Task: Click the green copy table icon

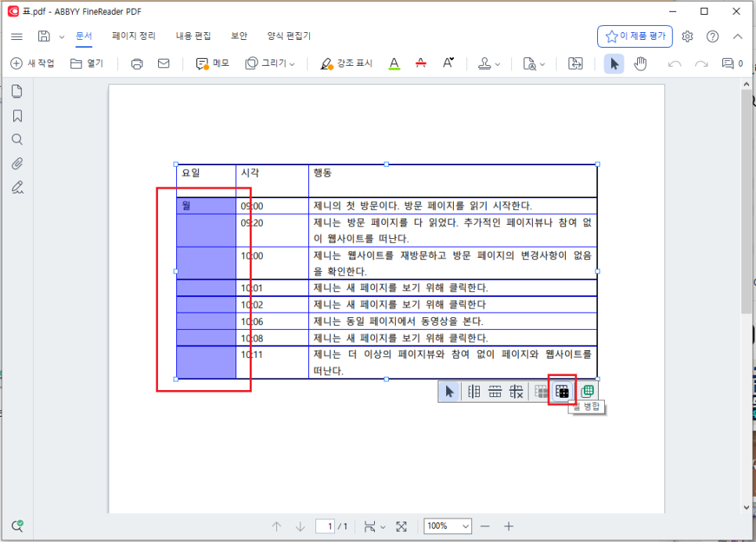Action: coord(587,392)
